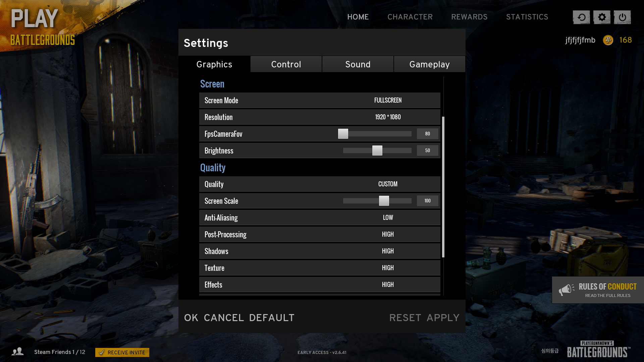This screenshot has height=362, width=644.
Task: Click the CHARACTER navigation menu item
Action: pyautogui.click(x=410, y=17)
